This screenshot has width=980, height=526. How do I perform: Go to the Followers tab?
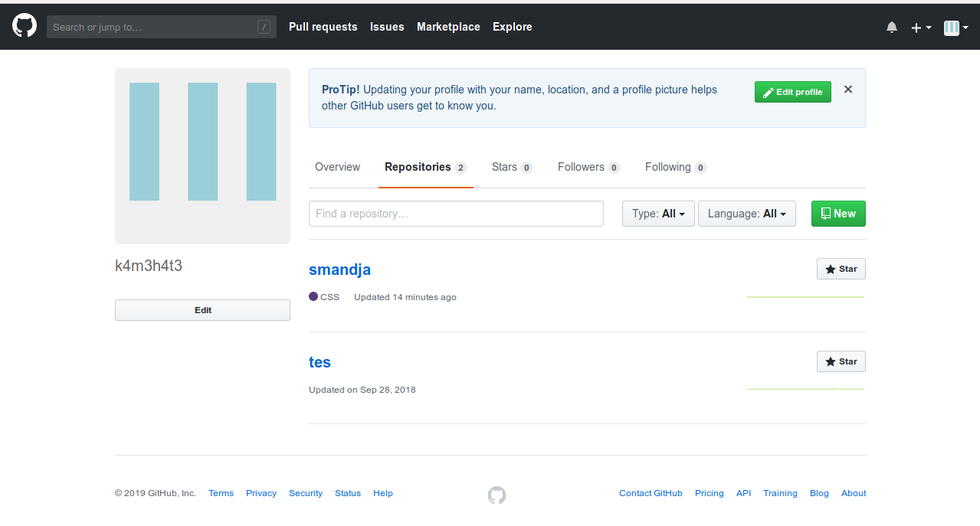tap(588, 167)
